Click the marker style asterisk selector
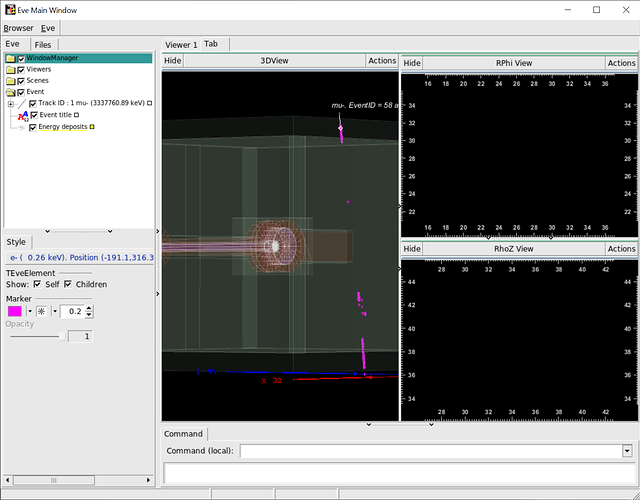Viewport: 640px width, 500px height. 42,311
